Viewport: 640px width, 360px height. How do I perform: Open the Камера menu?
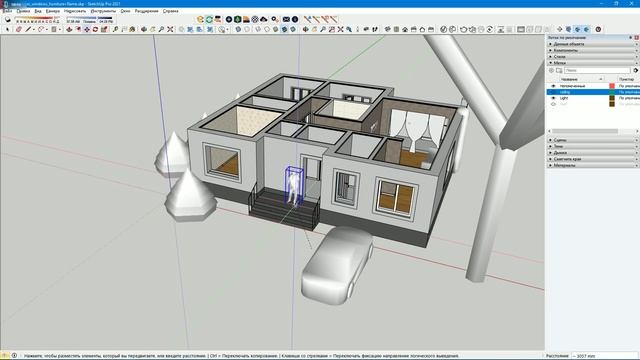(x=53, y=11)
